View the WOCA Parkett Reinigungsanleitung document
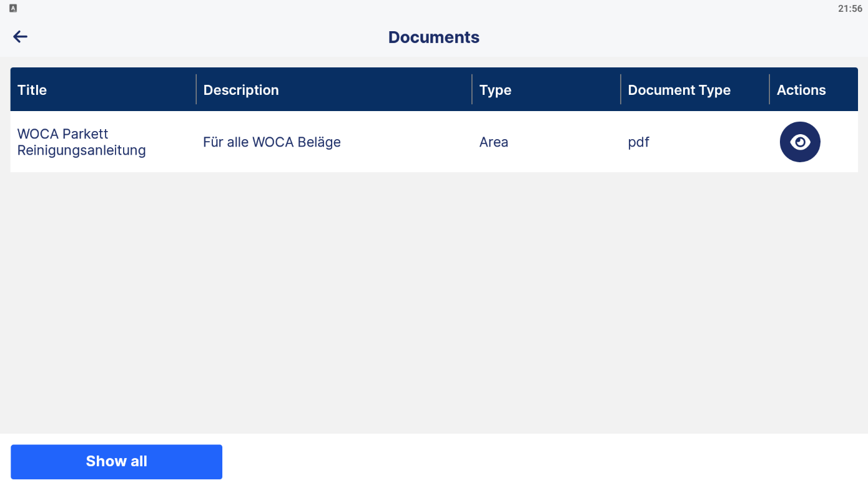This screenshot has height=488, width=868. tap(800, 142)
